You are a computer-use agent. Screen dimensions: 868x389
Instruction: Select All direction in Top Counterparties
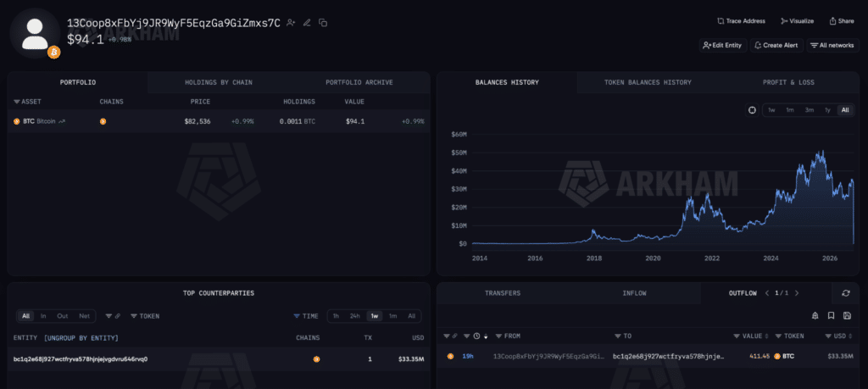pos(25,316)
